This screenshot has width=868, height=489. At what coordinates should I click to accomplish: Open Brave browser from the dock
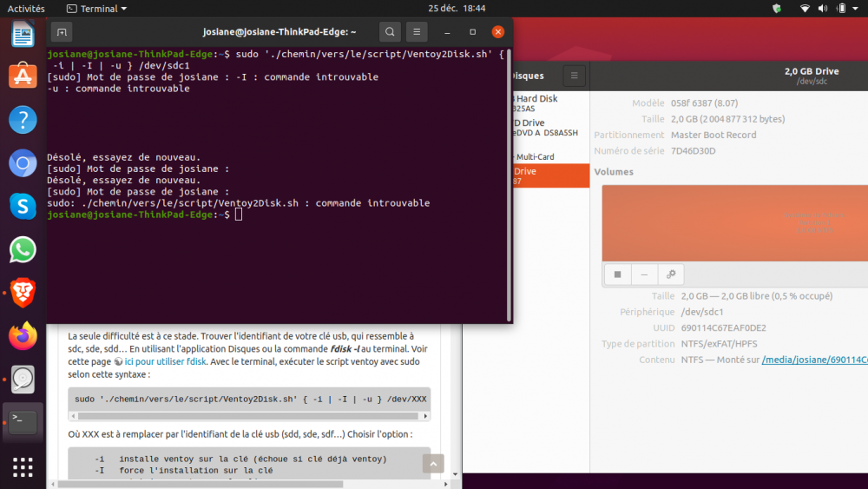pos(23,293)
